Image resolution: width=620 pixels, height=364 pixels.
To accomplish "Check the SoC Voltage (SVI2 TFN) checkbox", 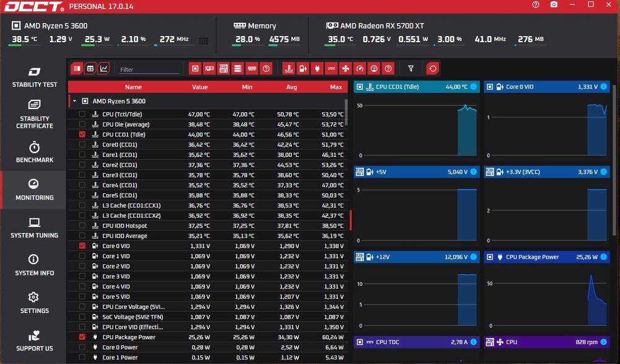I will pos(82,317).
